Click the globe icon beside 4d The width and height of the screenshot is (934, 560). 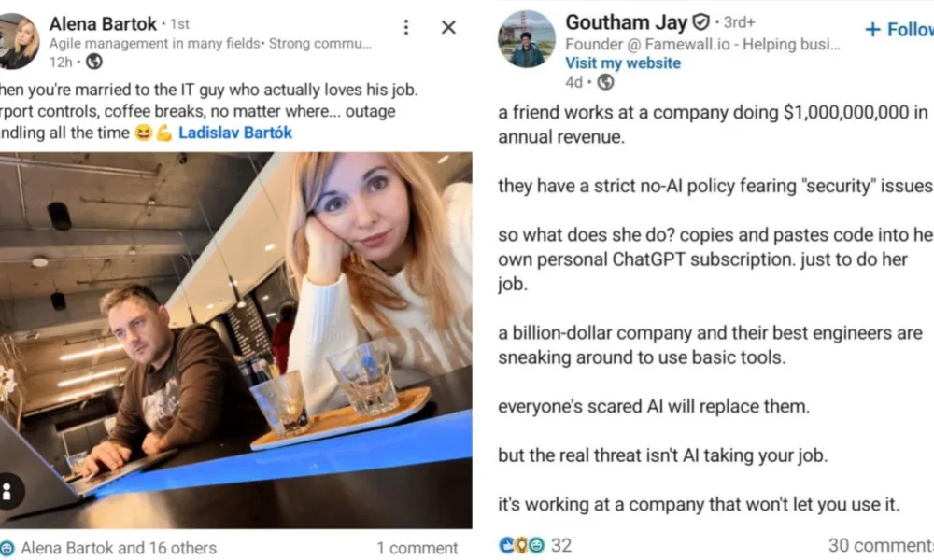click(605, 82)
